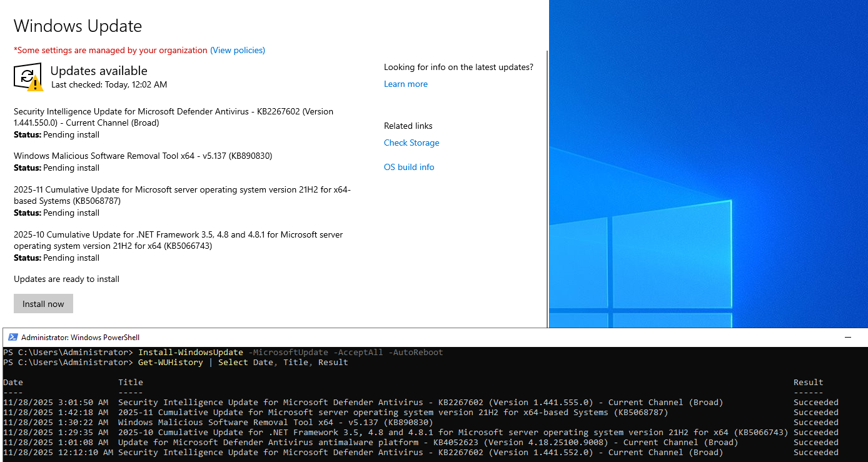This screenshot has height=462, width=868.
Task: Click the Administrator: Windows PowerShell title text
Action: point(80,338)
